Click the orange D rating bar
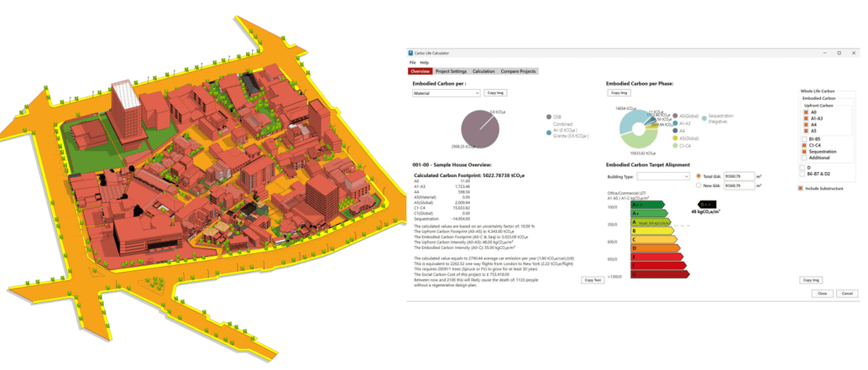This screenshot has width=868, height=370. 657,248
